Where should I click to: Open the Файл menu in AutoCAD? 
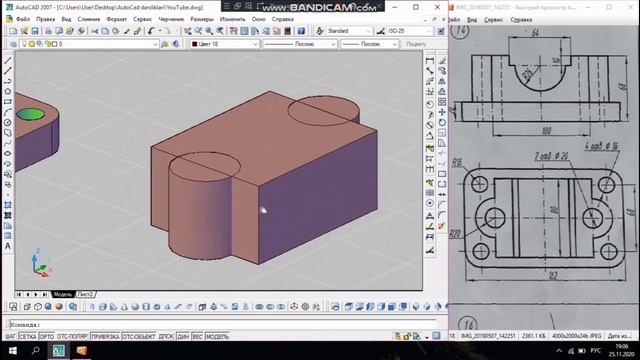(23, 19)
